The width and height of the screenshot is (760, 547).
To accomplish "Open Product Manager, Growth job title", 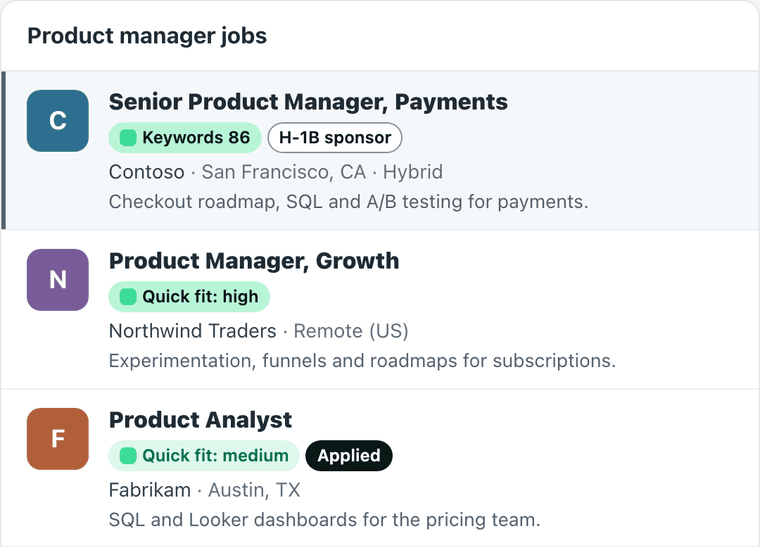I will click(x=254, y=261).
